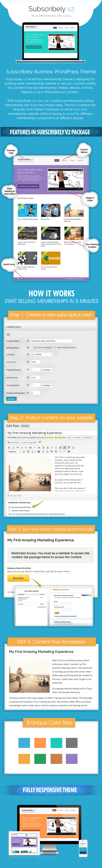Click the Insert pricing table button
The height and width of the screenshot is (868, 102).
pos(29,442)
